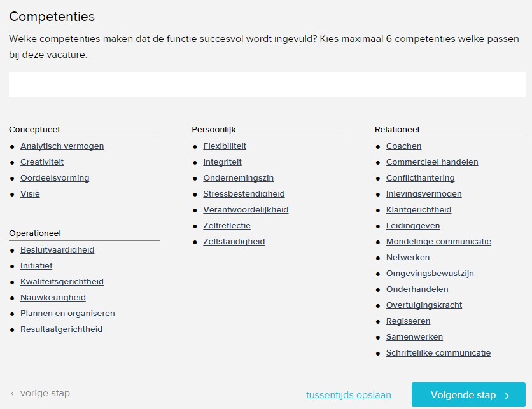This screenshot has width=532, height=409.
Task: Select the Kwaliteitsgerichtheid competency
Action: [x=62, y=282]
